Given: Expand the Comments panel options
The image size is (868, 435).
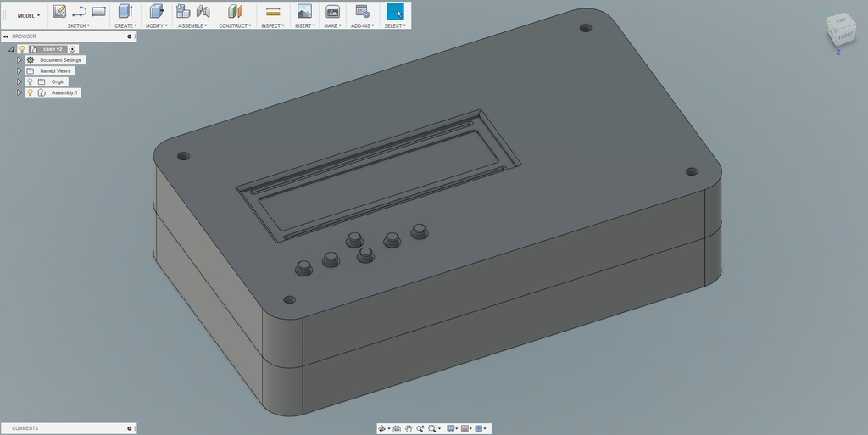Looking at the screenshot, I should [129, 428].
